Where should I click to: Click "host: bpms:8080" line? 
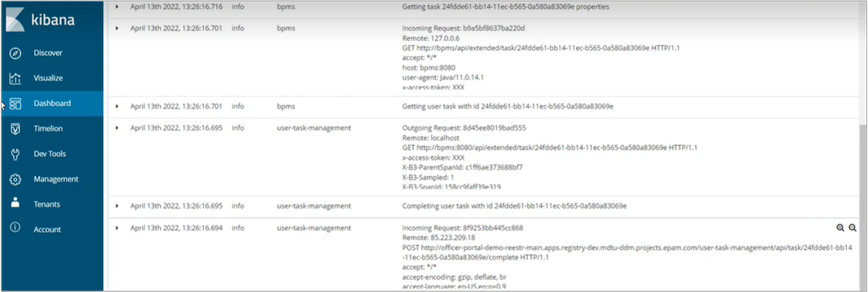(x=429, y=67)
